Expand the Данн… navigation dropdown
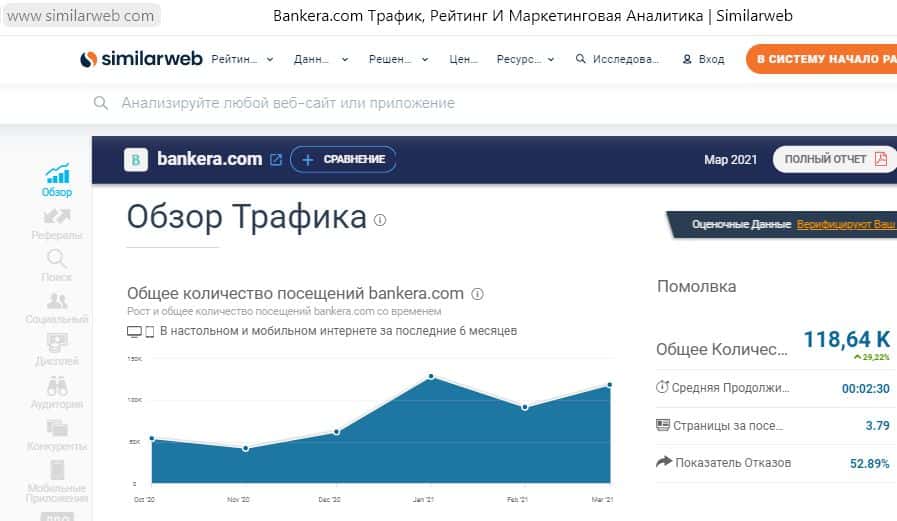 [x=321, y=59]
